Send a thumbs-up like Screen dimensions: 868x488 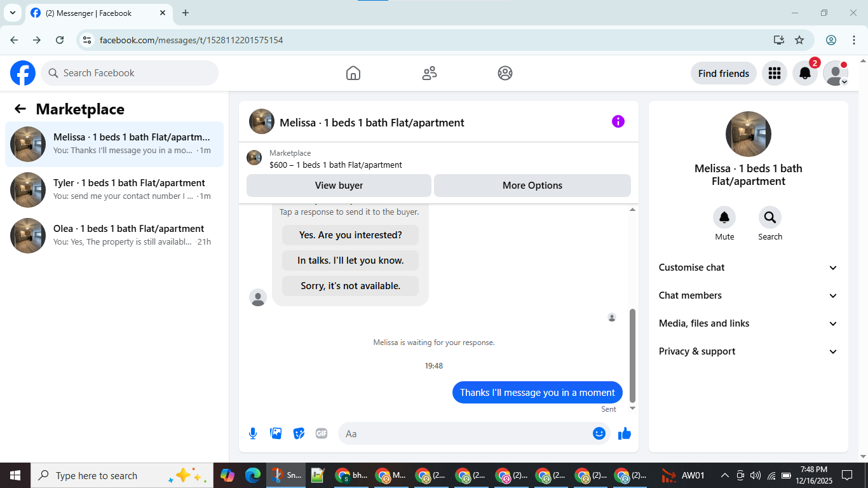click(x=625, y=433)
